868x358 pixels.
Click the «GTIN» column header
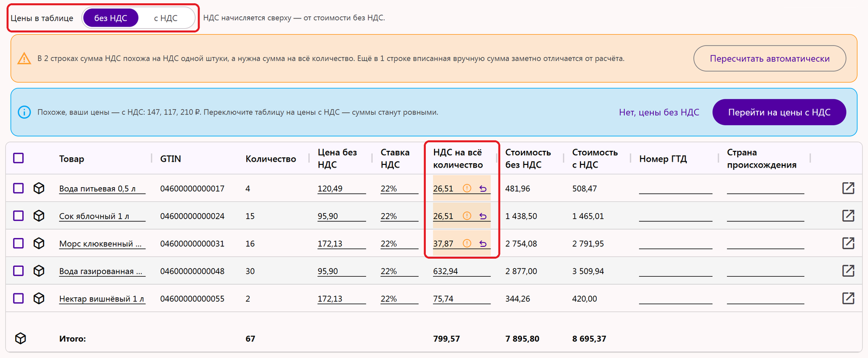(x=170, y=159)
